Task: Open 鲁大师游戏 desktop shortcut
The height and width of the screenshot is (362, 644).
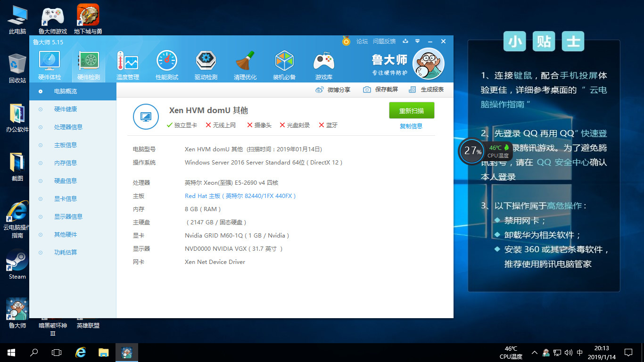Action: tap(53, 20)
